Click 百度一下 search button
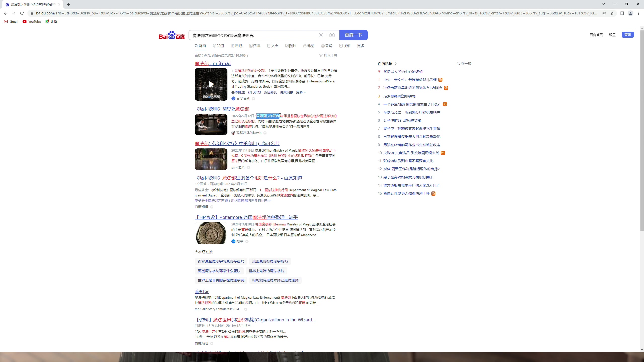Image resolution: width=644 pixels, height=362 pixels. point(353,35)
